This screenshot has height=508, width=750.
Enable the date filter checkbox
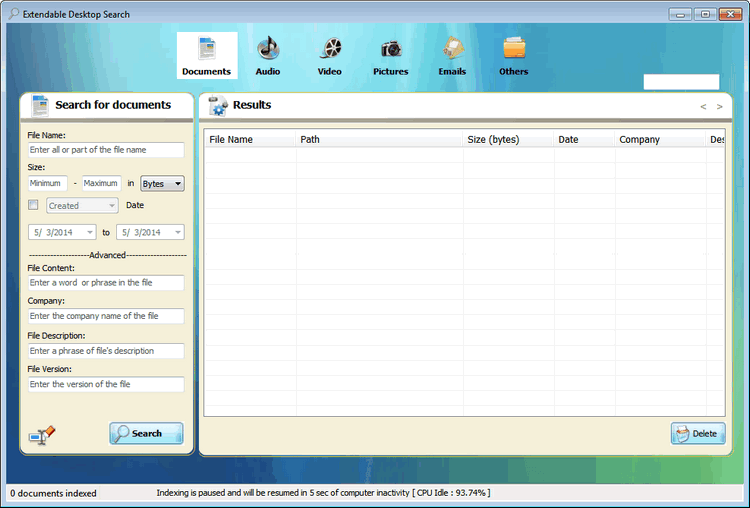pyautogui.click(x=33, y=205)
